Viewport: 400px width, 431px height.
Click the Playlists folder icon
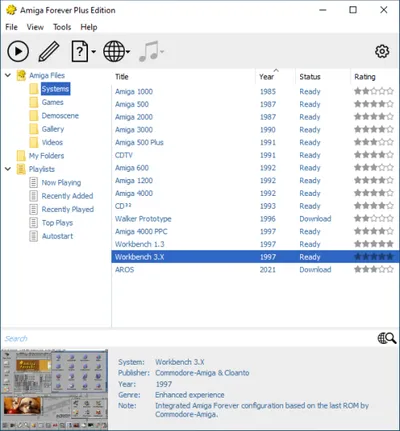pyautogui.click(x=21, y=169)
